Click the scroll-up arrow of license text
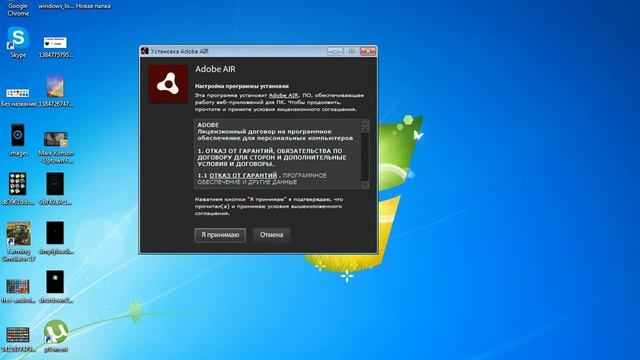Viewport: 640px width, 360px height. pos(365,124)
